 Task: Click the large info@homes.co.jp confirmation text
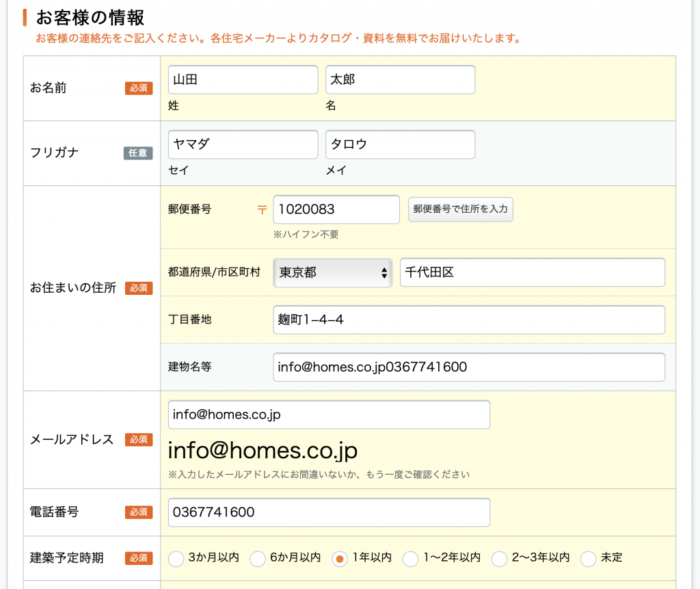click(x=262, y=451)
